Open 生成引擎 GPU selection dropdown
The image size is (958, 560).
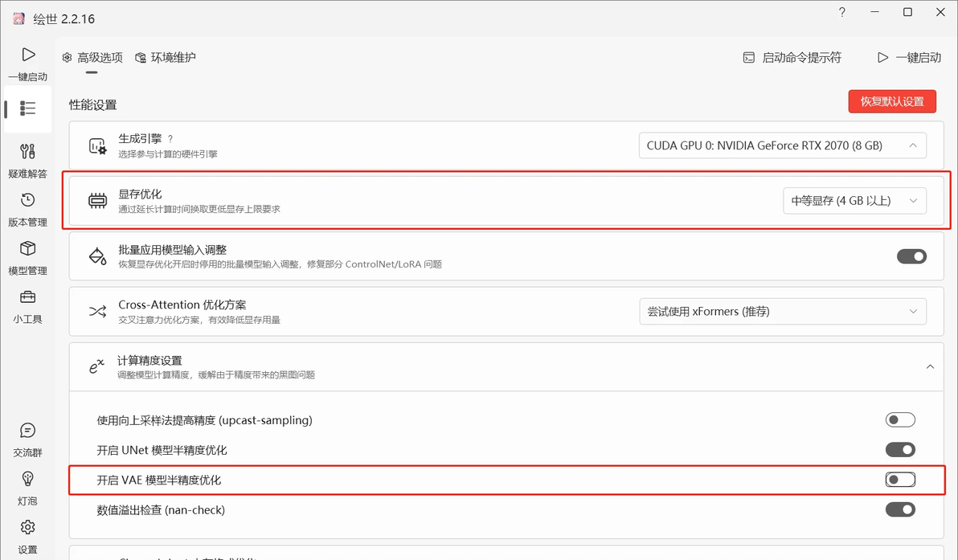coord(782,145)
